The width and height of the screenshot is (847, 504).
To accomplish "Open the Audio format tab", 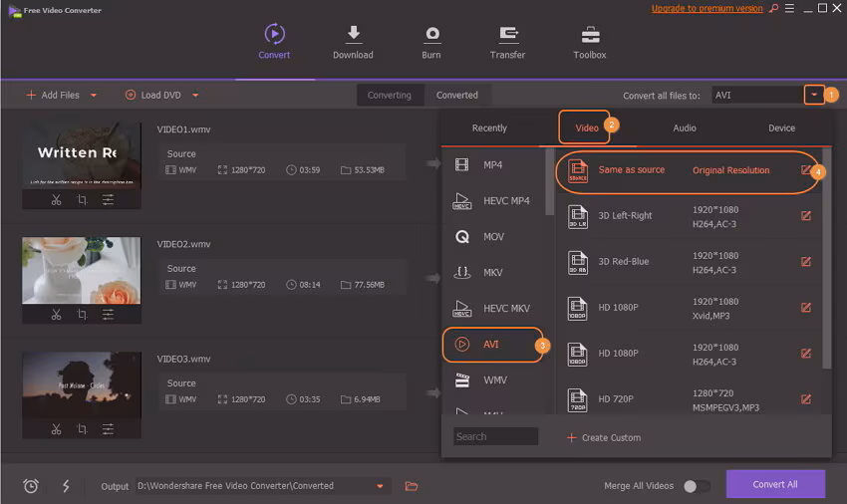I will point(685,128).
